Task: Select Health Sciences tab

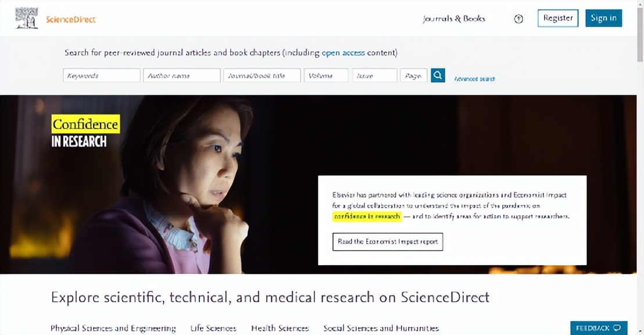Action: pos(280,328)
